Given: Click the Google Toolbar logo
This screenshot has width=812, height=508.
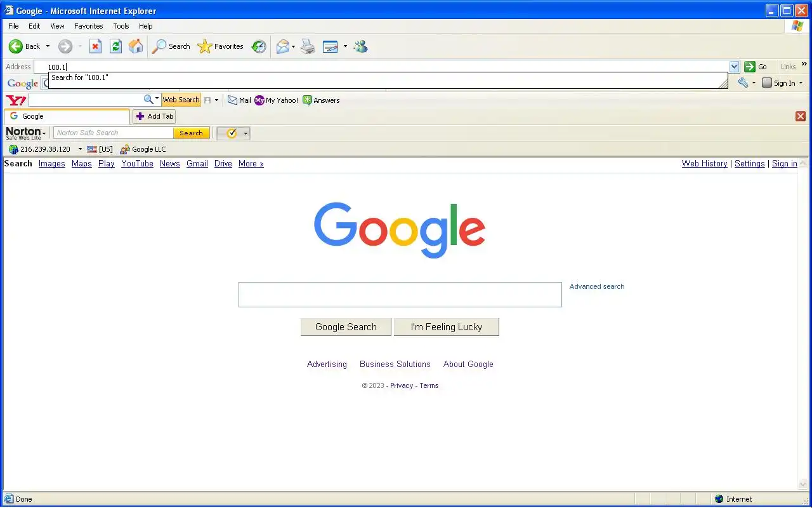Looking at the screenshot, I should [x=23, y=83].
